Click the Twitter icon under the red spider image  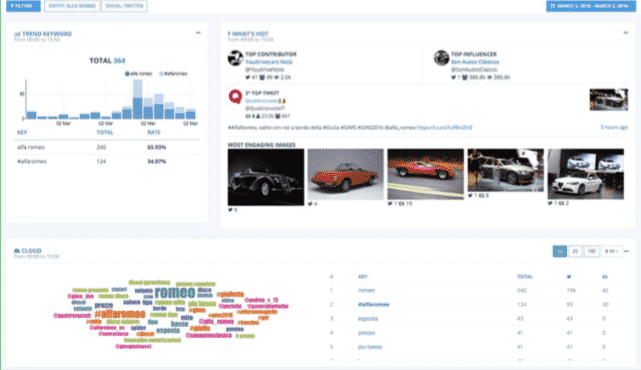pyautogui.click(x=310, y=204)
